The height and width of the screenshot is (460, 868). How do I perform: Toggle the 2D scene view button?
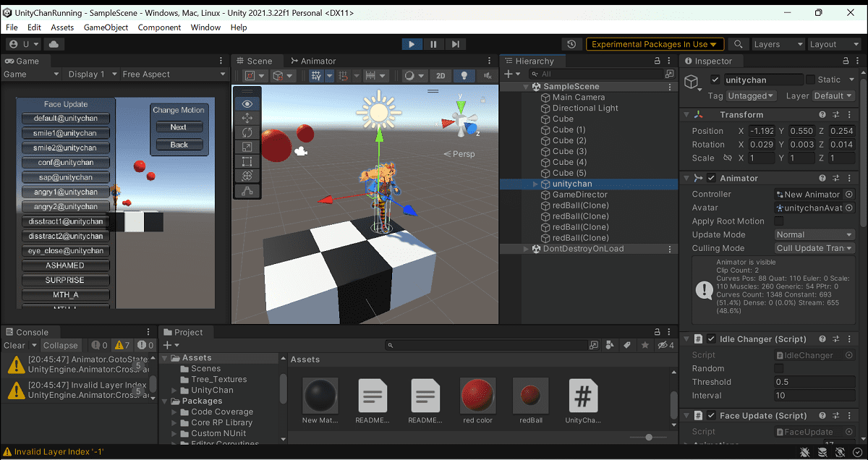[441, 75]
